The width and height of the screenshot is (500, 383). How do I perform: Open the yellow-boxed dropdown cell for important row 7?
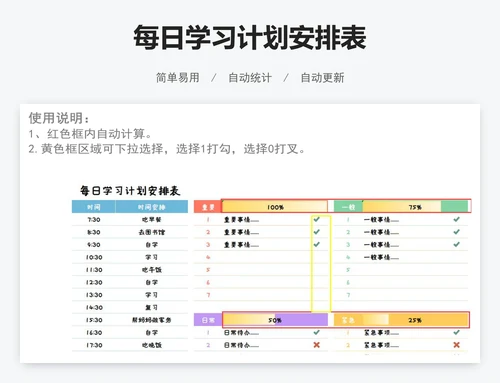(321, 295)
